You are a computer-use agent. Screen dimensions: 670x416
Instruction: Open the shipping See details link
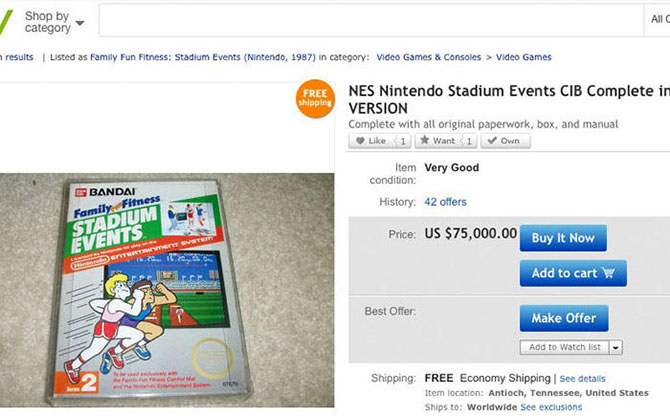point(582,379)
